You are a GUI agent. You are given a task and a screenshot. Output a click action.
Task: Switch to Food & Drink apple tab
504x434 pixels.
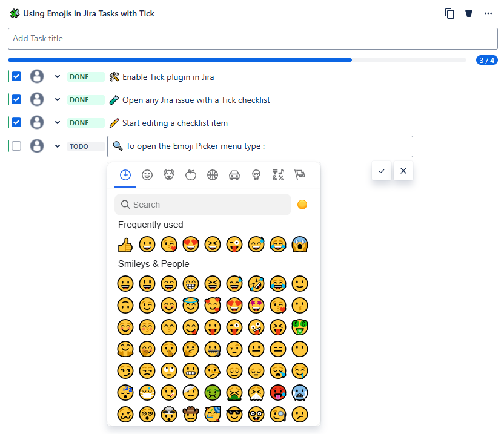coord(191,175)
